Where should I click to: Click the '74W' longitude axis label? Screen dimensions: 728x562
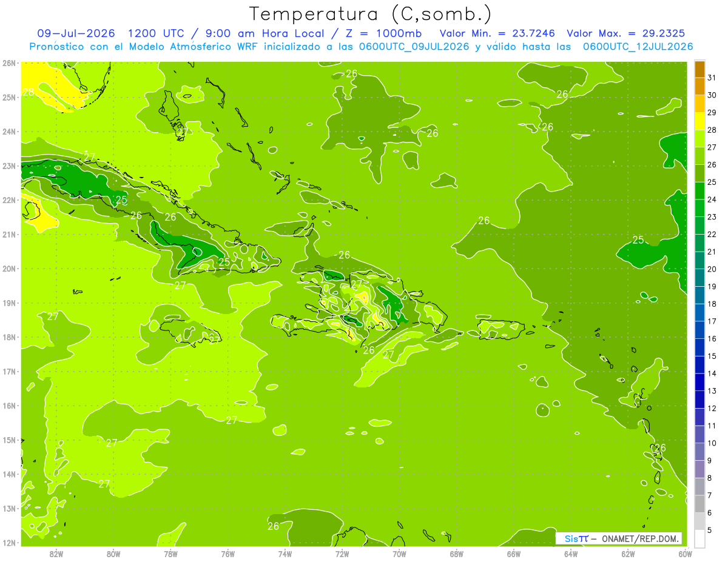tap(285, 554)
